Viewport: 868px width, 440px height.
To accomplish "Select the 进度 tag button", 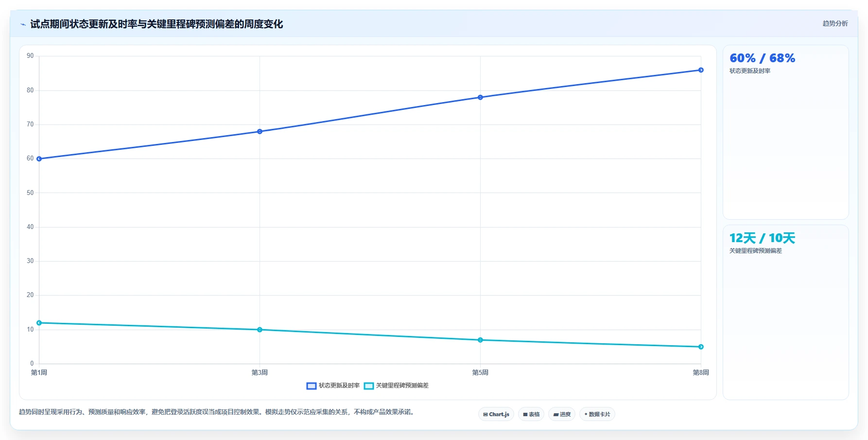I will 562,414.
